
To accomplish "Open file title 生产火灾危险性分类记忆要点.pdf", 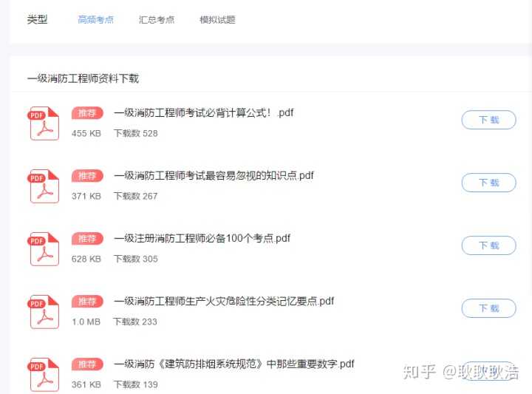I will click(224, 301).
